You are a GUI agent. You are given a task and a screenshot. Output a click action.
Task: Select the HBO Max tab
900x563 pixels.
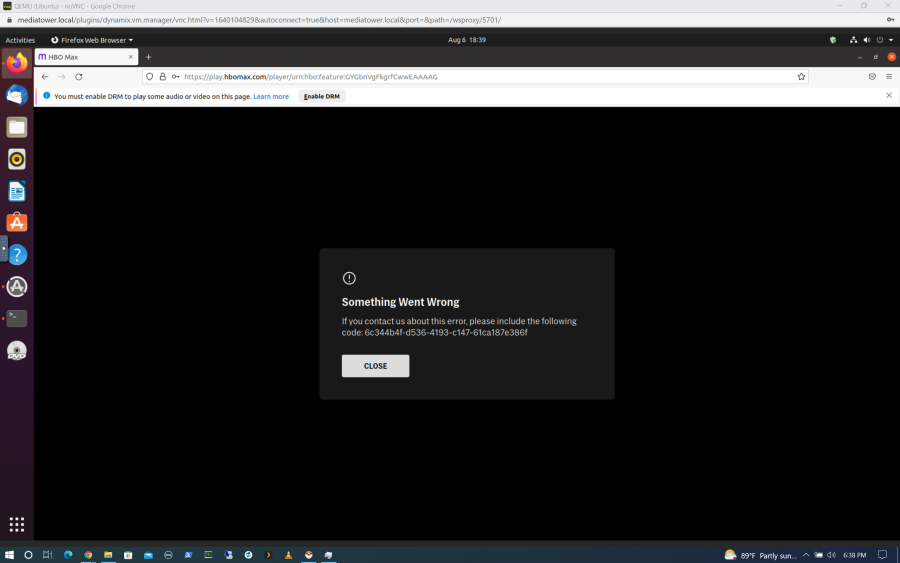86,57
